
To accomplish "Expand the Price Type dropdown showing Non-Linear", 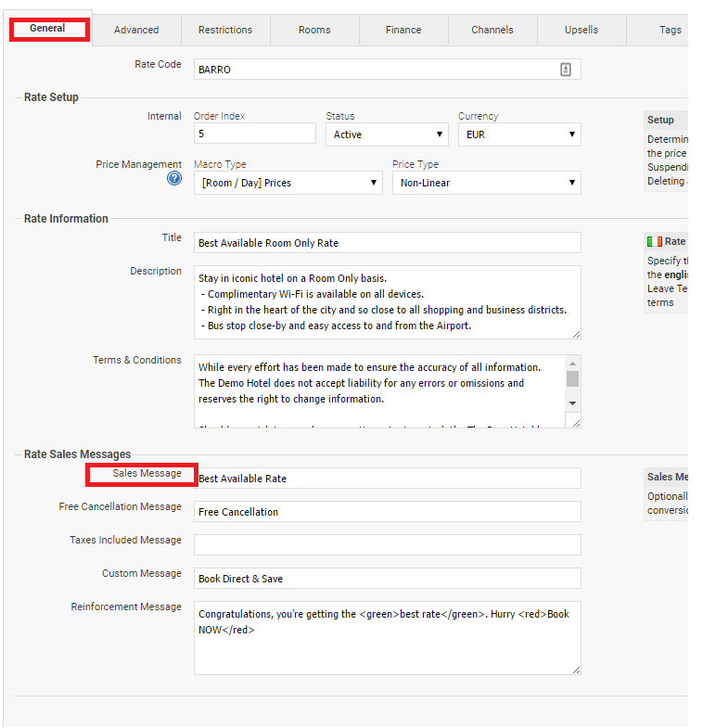I will pyautogui.click(x=486, y=183).
